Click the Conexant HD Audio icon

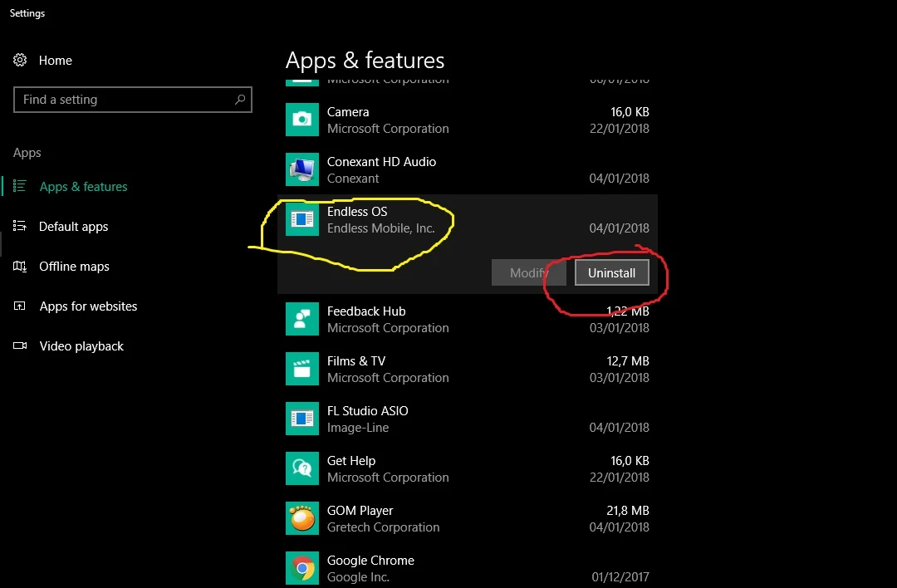(302, 169)
